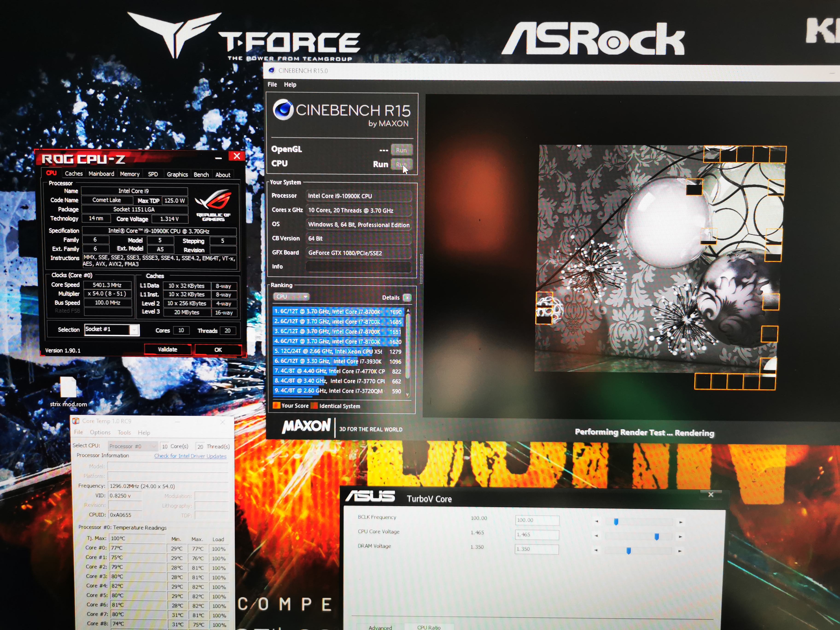This screenshot has height=630, width=840.
Task: Select ranking entry 5 Xeon X5 1279
Action: (x=338, y=351)
